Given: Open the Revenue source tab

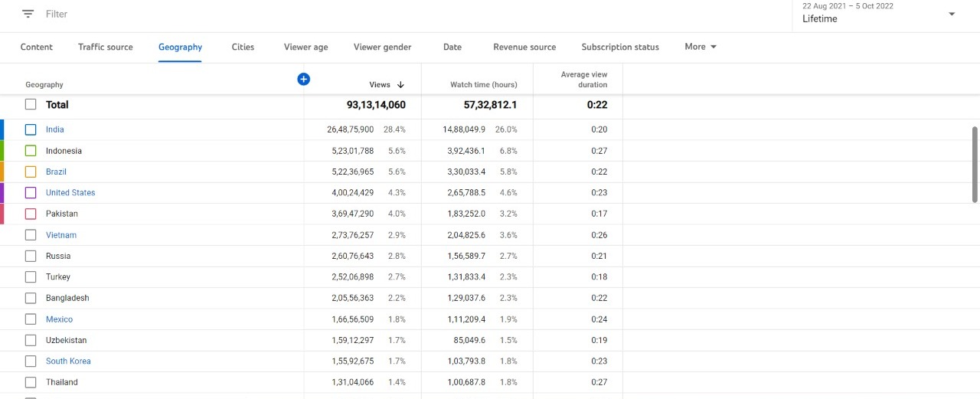Looking at the screenshot, I should pos(524,47).
